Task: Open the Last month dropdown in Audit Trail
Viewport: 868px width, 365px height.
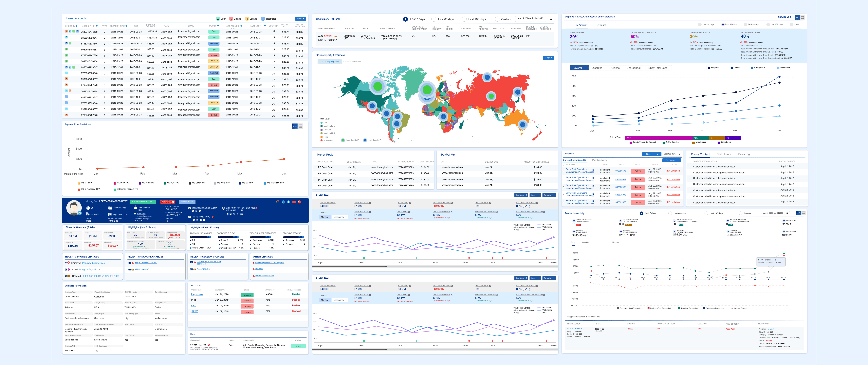Action: 340,217
